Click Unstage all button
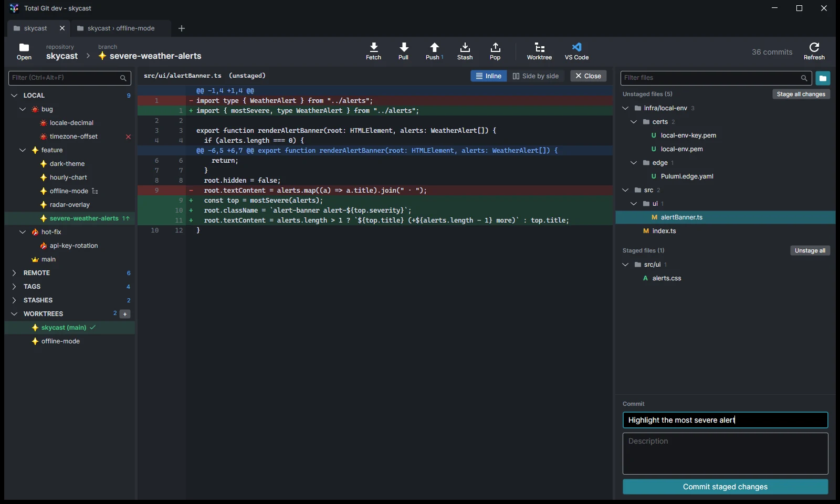 [810, 250]
